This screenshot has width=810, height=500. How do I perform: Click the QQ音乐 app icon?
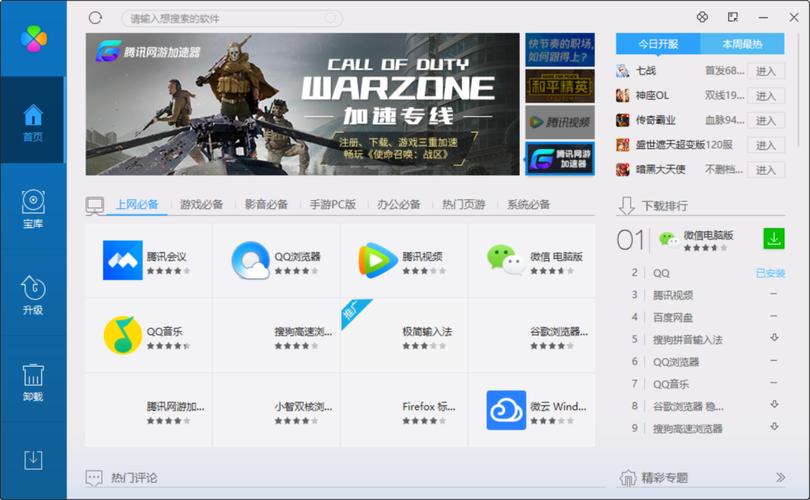click(x=123, y=336)
